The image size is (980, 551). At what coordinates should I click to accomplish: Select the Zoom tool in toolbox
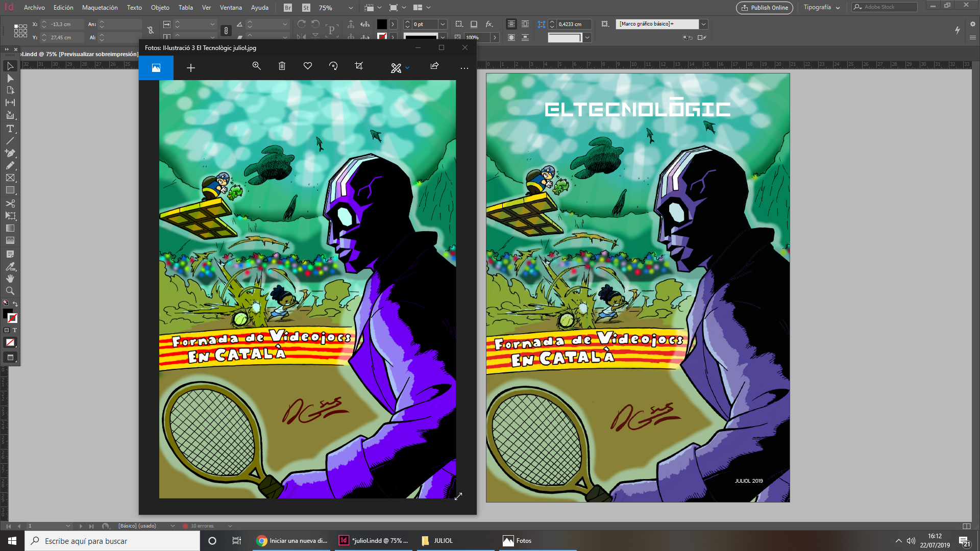point(10,291)
